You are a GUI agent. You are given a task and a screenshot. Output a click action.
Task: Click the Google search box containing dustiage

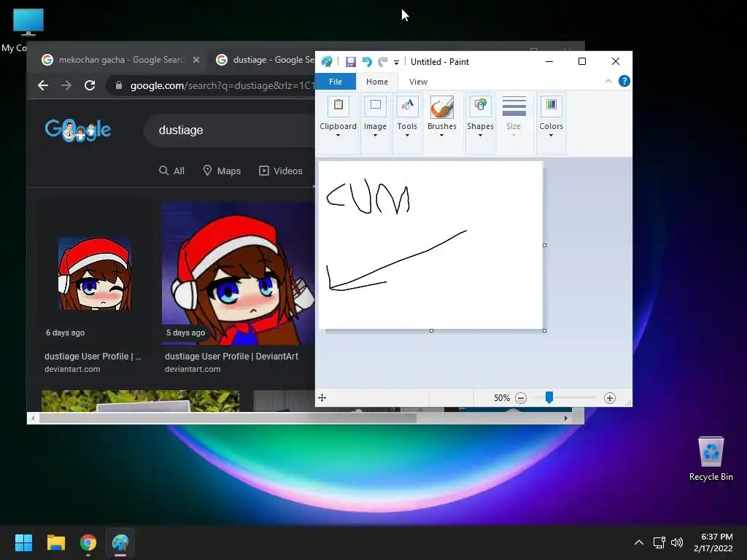229,130
